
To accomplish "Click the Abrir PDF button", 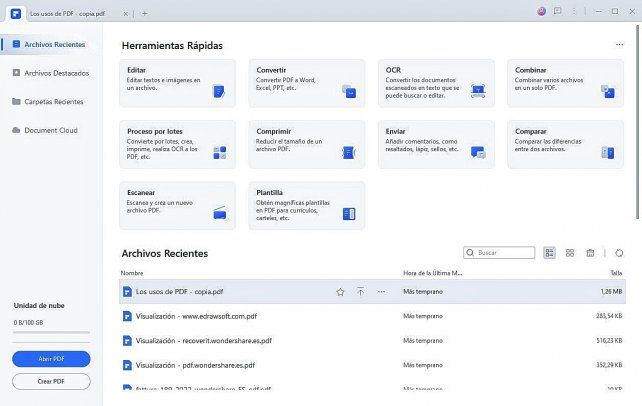I will [51, 359].
